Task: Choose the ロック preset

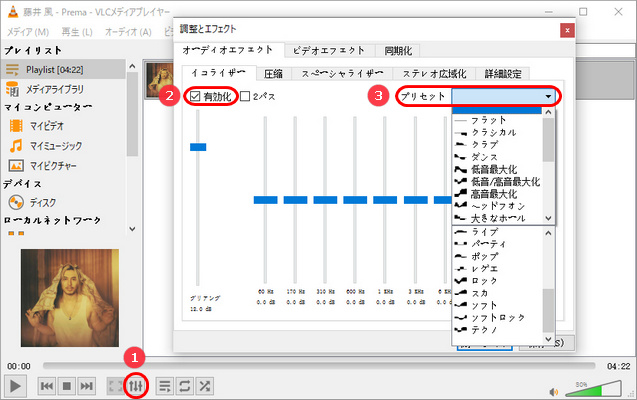Action: 497,281
